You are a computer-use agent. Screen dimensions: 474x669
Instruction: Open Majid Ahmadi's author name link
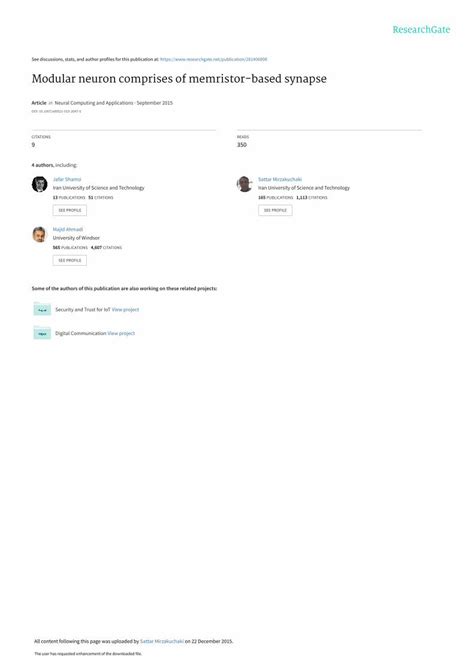[68, 229]
